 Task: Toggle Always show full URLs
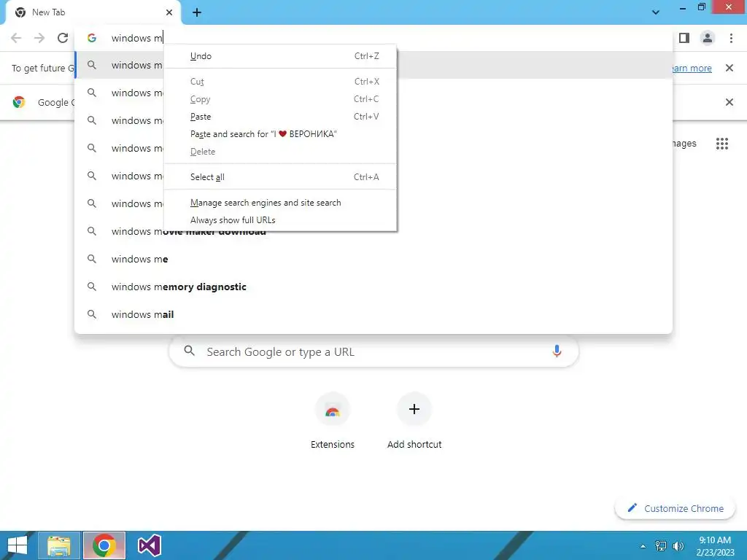280,220
